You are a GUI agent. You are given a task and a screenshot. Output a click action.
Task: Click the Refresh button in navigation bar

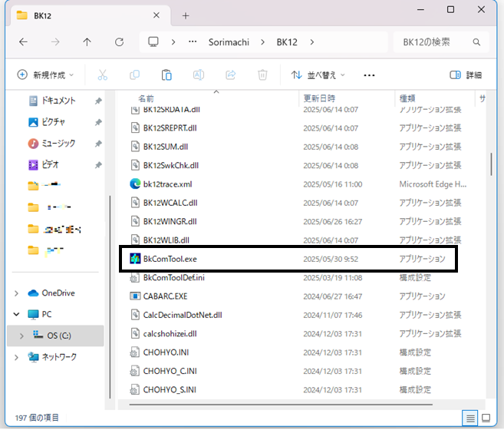click(x=119, y=42)
